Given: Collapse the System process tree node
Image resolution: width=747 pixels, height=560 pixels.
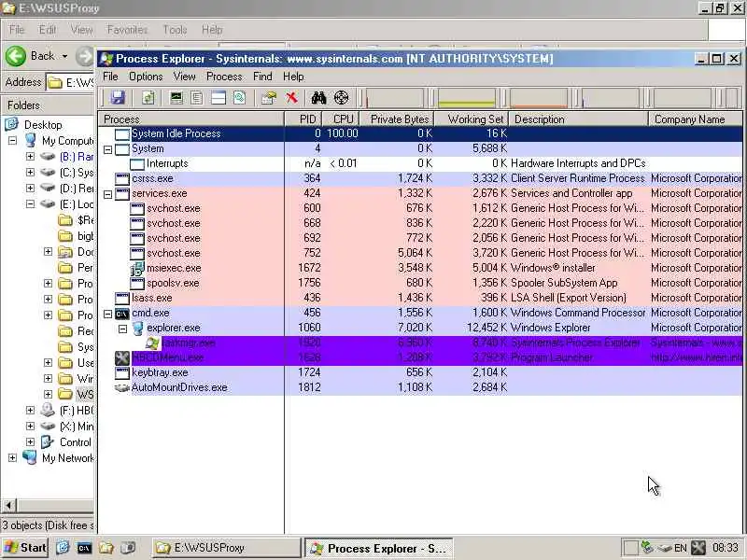Looking at the screenshot, I should point(107,149).
